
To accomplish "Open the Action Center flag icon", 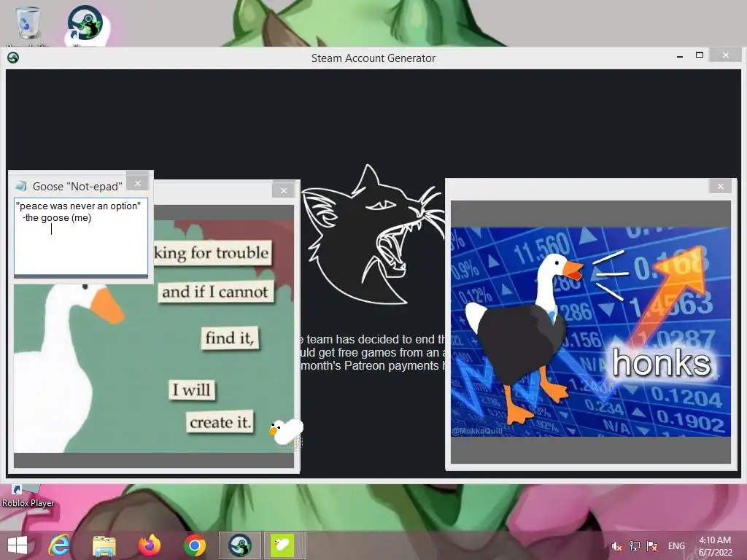I will pos(652,546).
